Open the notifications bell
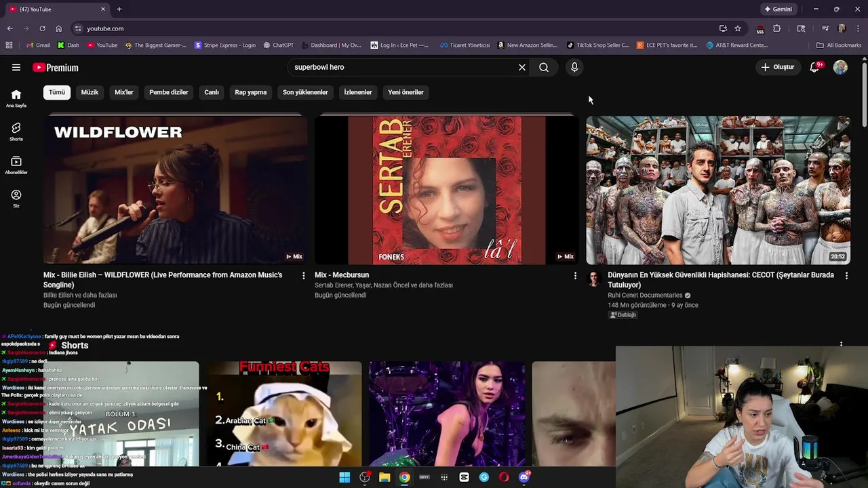Viewport: 868px width, 488px height. (815, 67)
